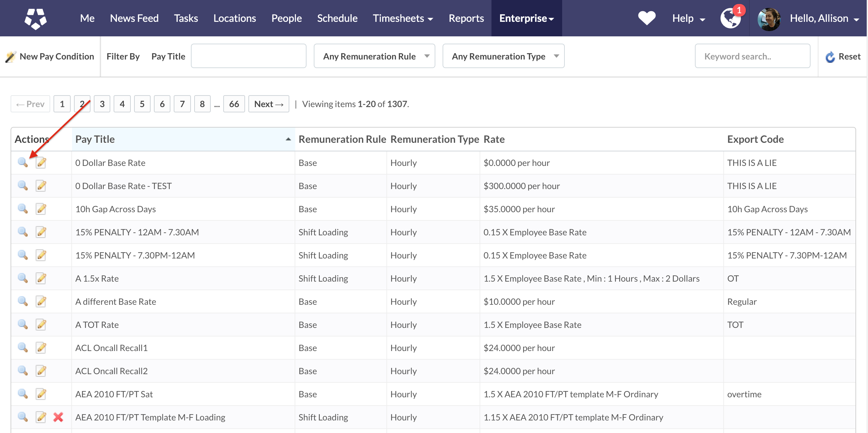
Task: Open the globe notifications icon with badge
Action: (731, 18)
